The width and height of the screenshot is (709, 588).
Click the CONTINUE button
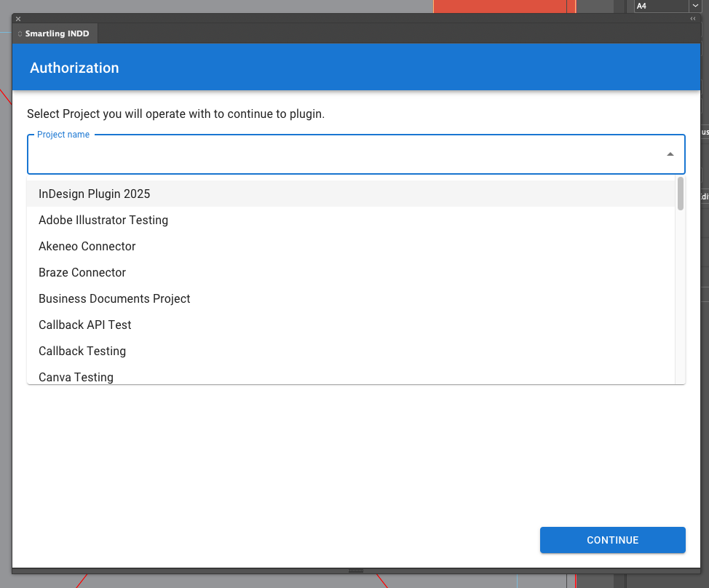pos(612,540)
